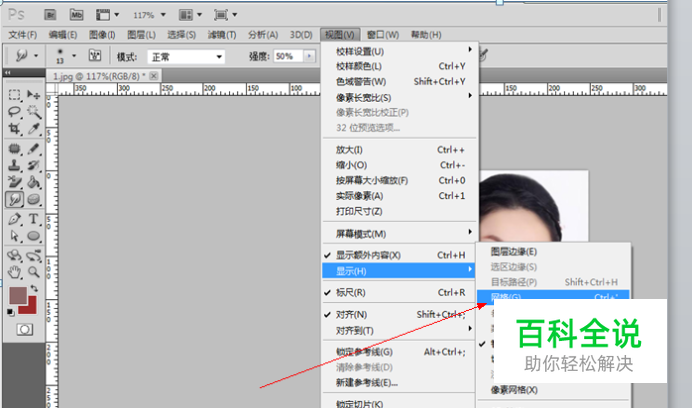Select the Eraser tool
This screenshot has height=408, width=692.
[14, 182]
